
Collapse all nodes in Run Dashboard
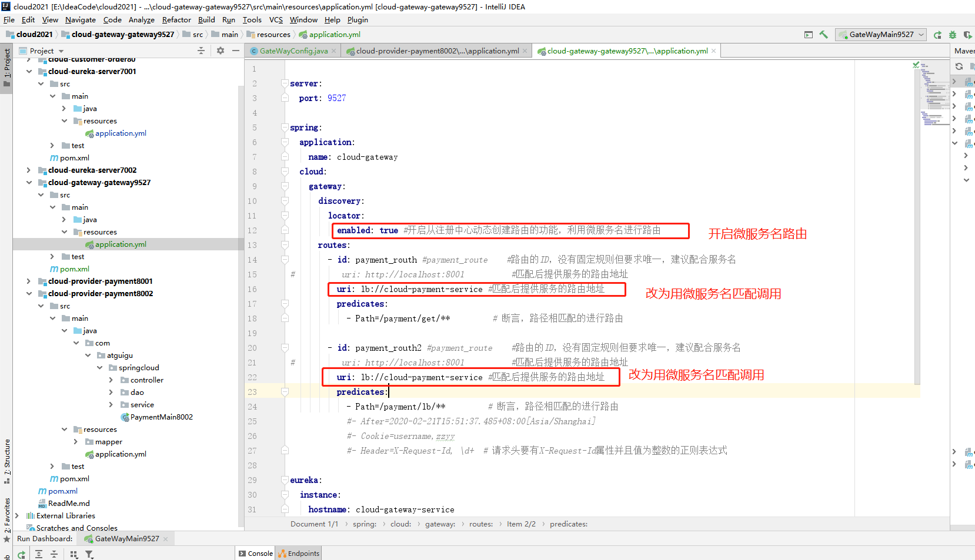54,554
